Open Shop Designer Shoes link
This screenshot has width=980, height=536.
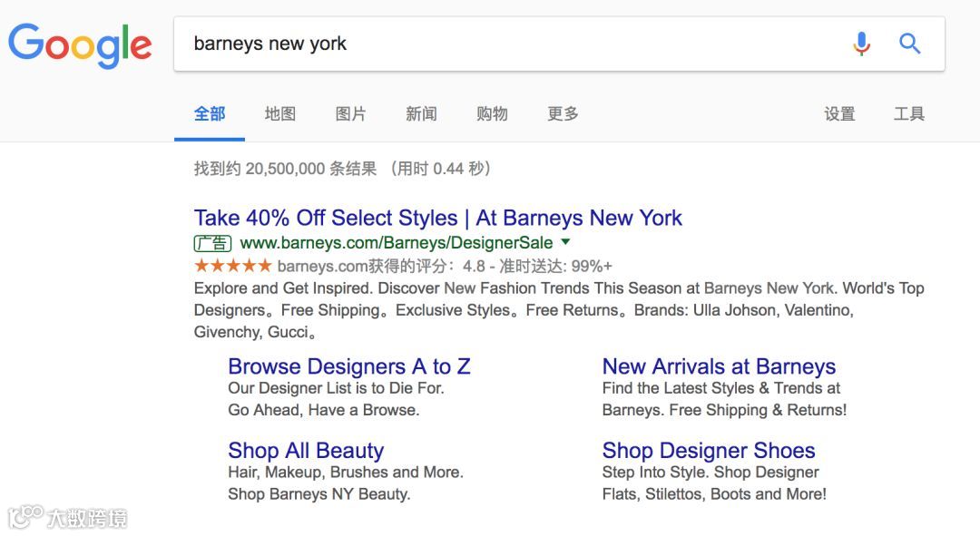click(709, 451)
